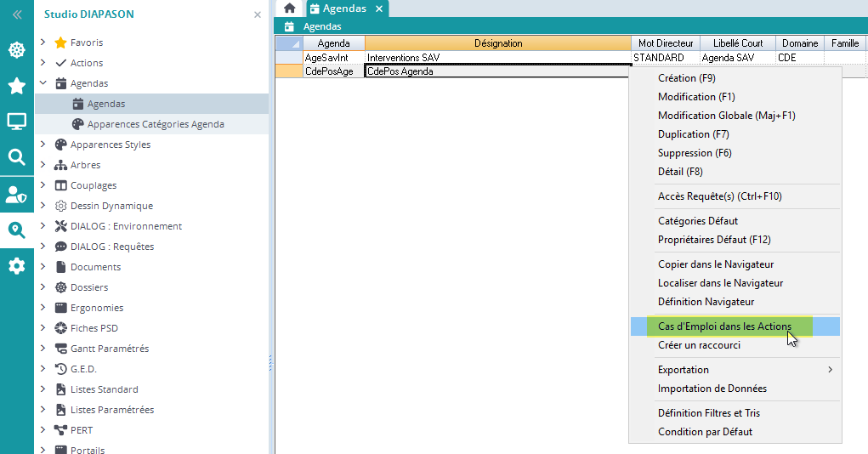The image size is (868, 454).
Task: Expand the Documents tree node
Action: 43,267
